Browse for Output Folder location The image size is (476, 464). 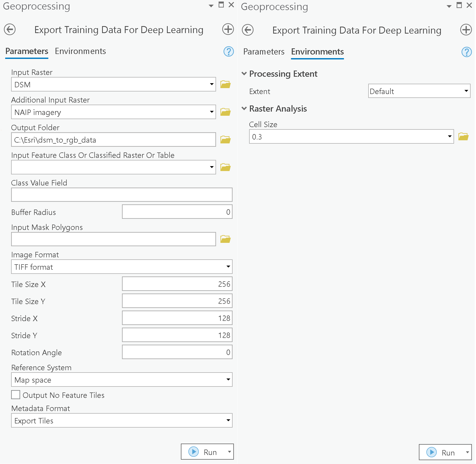tap(225, 140)
